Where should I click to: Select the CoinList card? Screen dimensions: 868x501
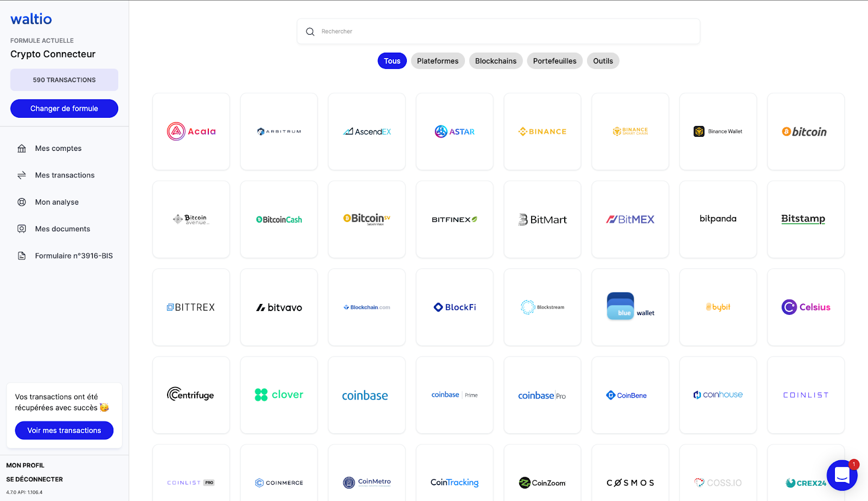(806, 395)
